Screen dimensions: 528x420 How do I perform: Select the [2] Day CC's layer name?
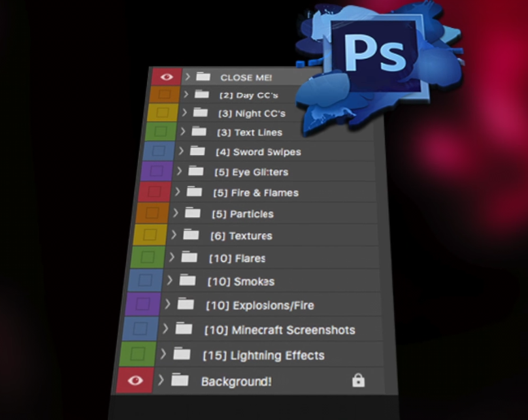tap(249, 95)
